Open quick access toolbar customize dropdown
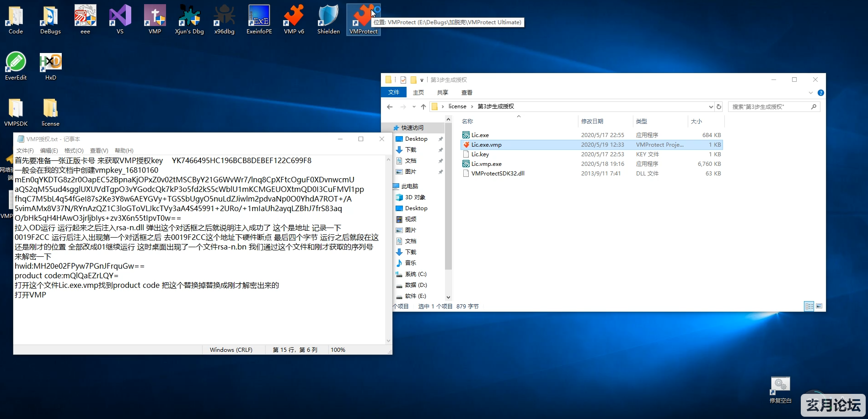 coord(422,80)
